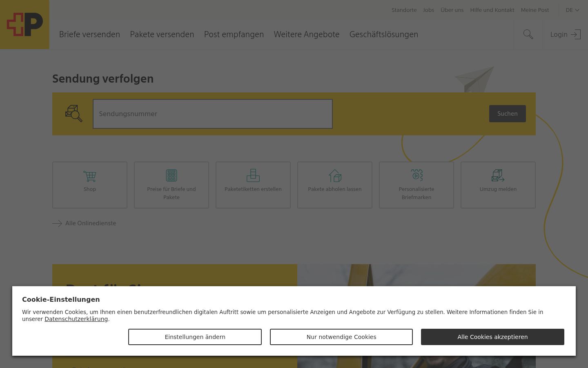Image resolution: width=588 pixels, height=368 pixels.
Task: Focus the Sendungsnummer input field
Action: (213, 114)
